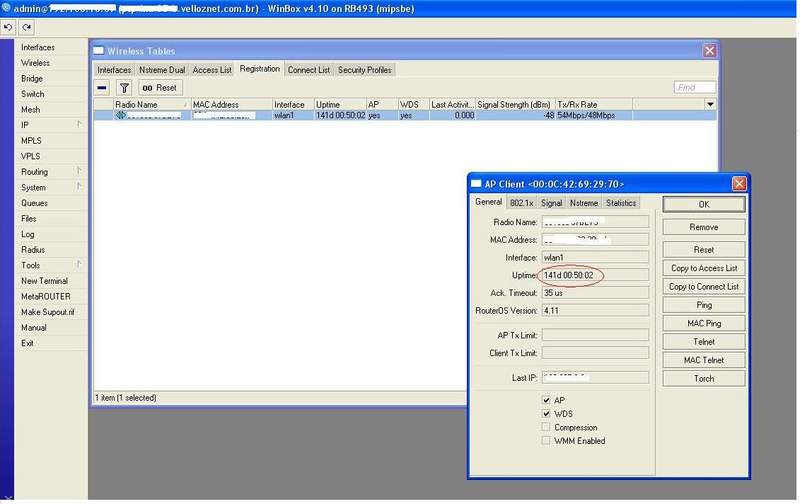This screenshot has height=504, width=800.
Task: Open New Terminal from the sidebar
Action: tap(44, 281)
